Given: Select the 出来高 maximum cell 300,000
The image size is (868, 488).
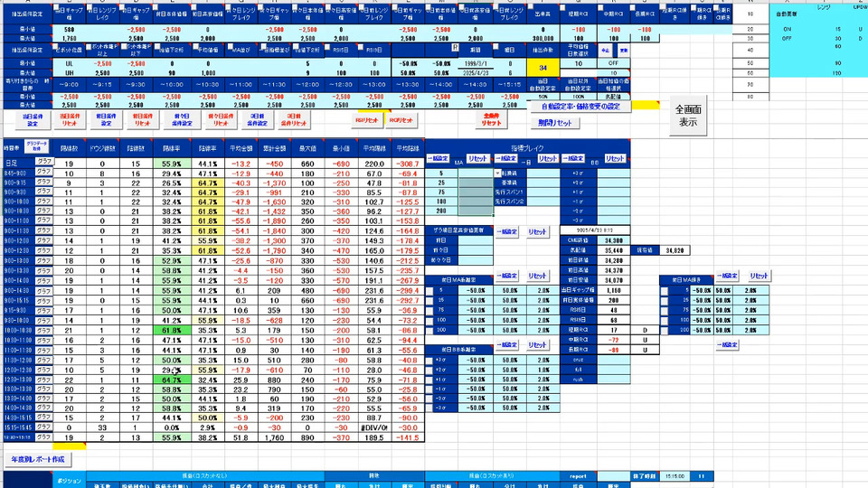Looking at the screenshot, I should click(x=543, y=39).
